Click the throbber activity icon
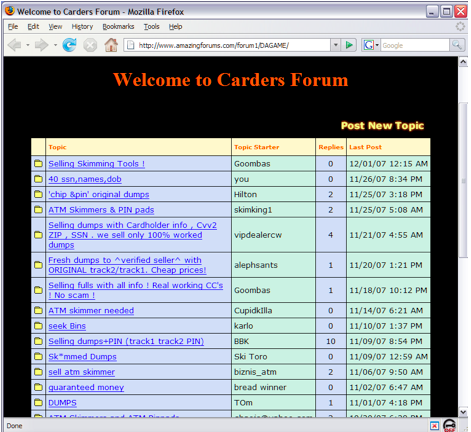The height and width of the screenshot is (432, 471). tap(460, 26)
